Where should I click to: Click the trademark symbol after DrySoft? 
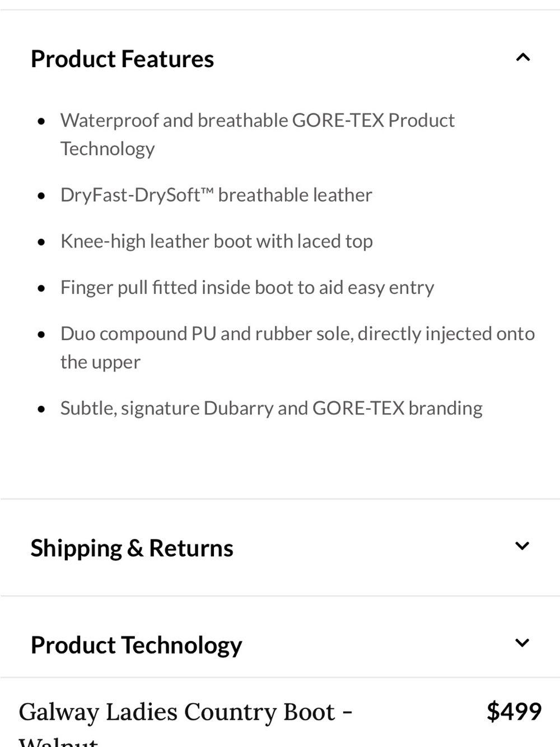coord(207,192)
